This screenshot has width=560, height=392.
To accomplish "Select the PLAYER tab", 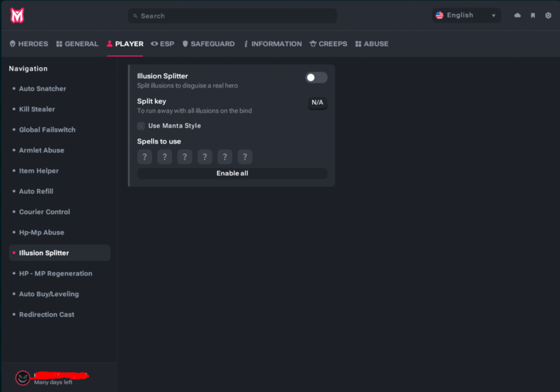I will tap(125, 44).
